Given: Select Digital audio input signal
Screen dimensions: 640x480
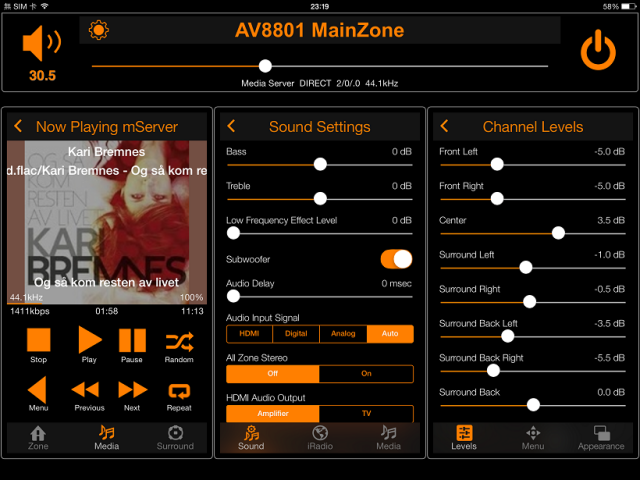Looking at the screenshot, I should point(296,334).
